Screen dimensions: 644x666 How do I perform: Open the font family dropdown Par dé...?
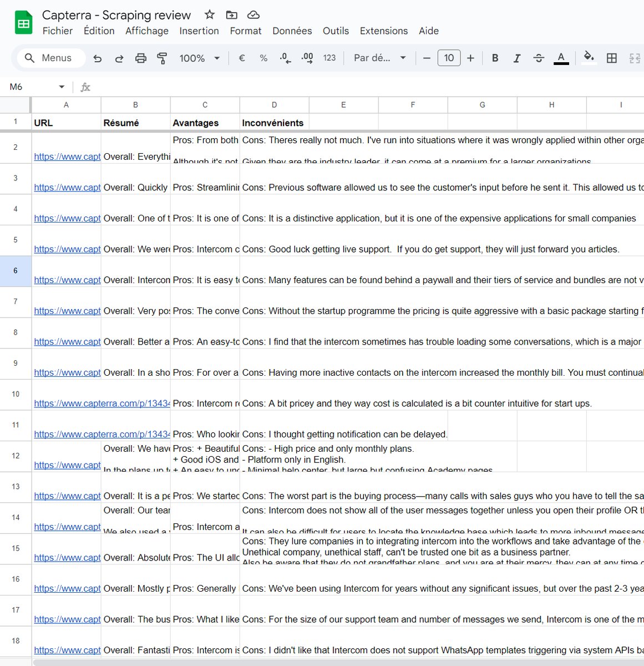[x=380, y=58]
